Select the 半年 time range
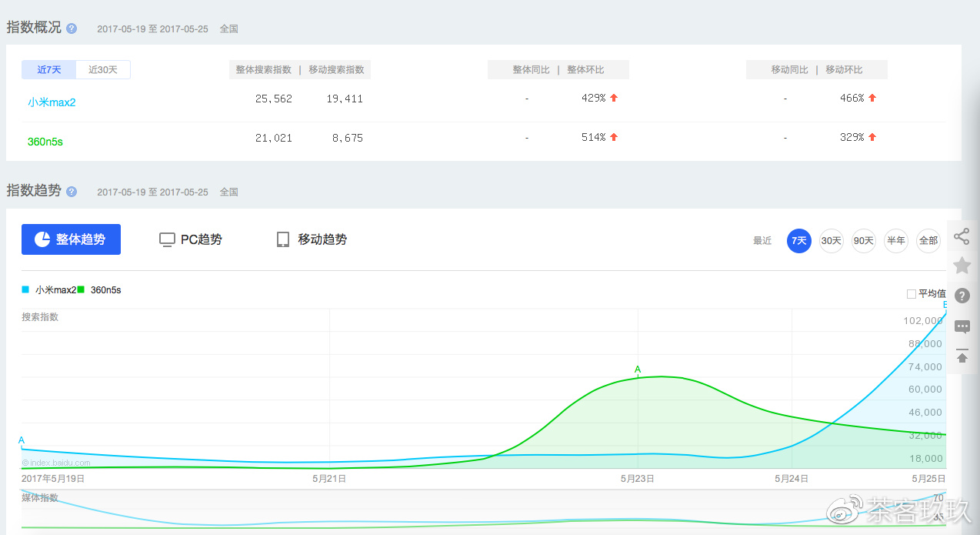 [895, 240]
